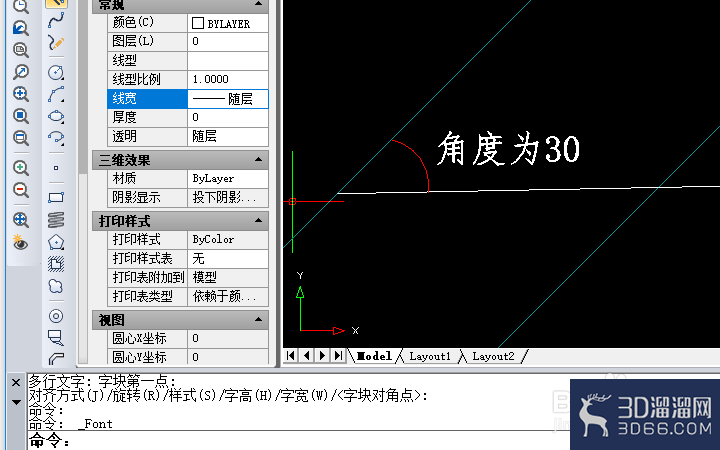This screenshot has height=450, width=720.
Task: Click the Donut drawing tool
Action: 56,316
